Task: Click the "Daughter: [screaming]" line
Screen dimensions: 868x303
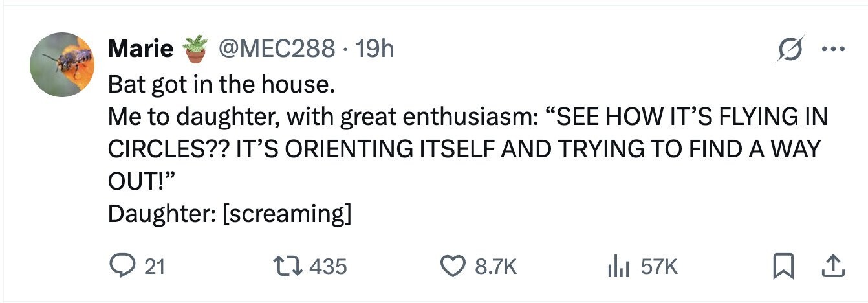Action: (x=230, y=214)
